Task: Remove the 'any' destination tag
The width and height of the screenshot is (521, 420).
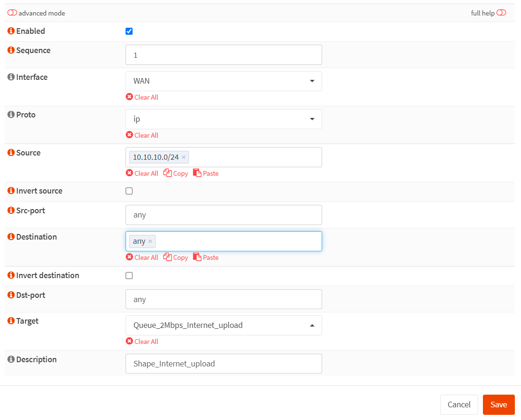Action: pyautogui.click(x=150, y=241)
